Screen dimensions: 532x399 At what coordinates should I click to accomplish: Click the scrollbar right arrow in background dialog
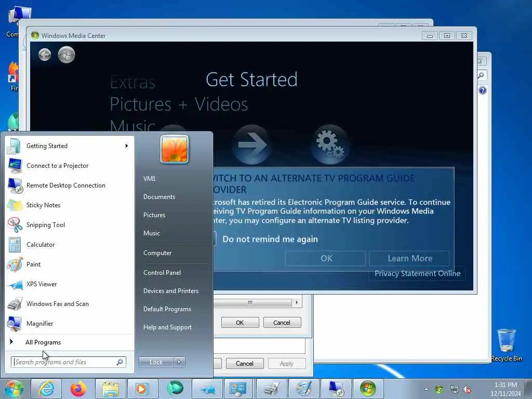[297, 302]
